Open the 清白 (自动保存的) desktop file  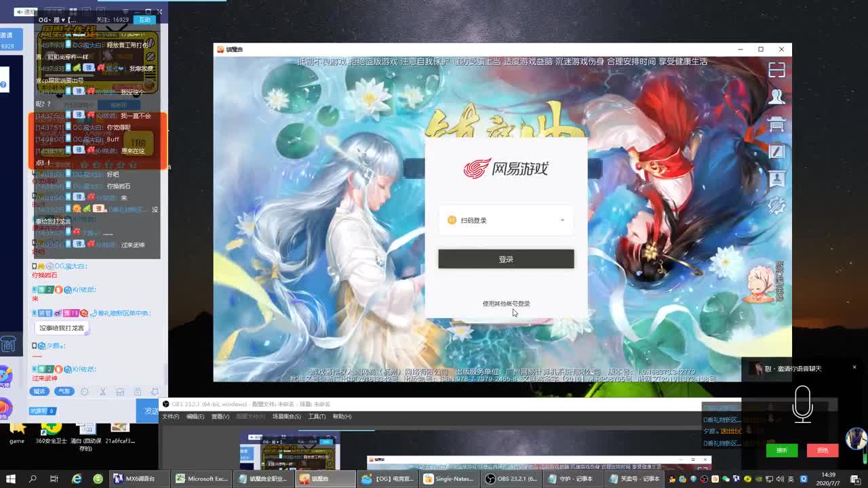[85, 436]
